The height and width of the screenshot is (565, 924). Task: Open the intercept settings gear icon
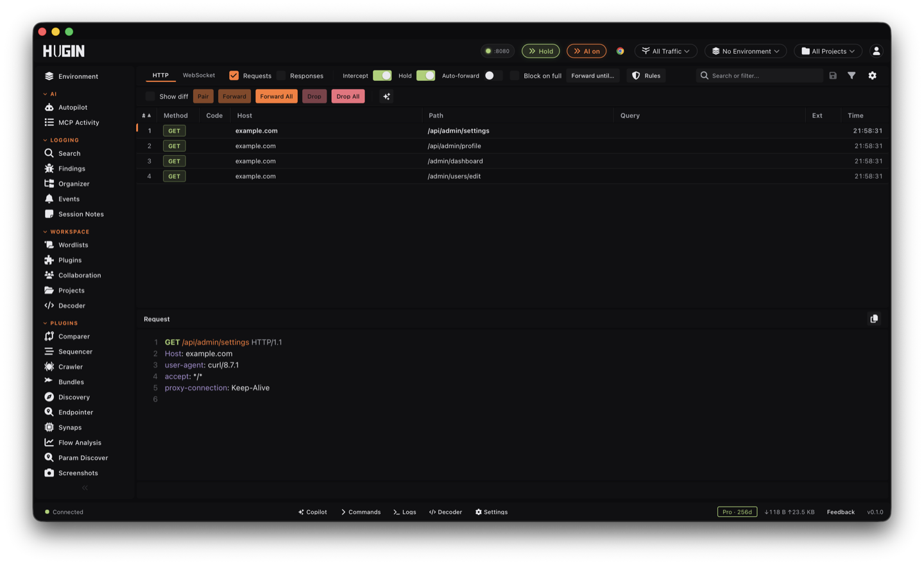872,76
